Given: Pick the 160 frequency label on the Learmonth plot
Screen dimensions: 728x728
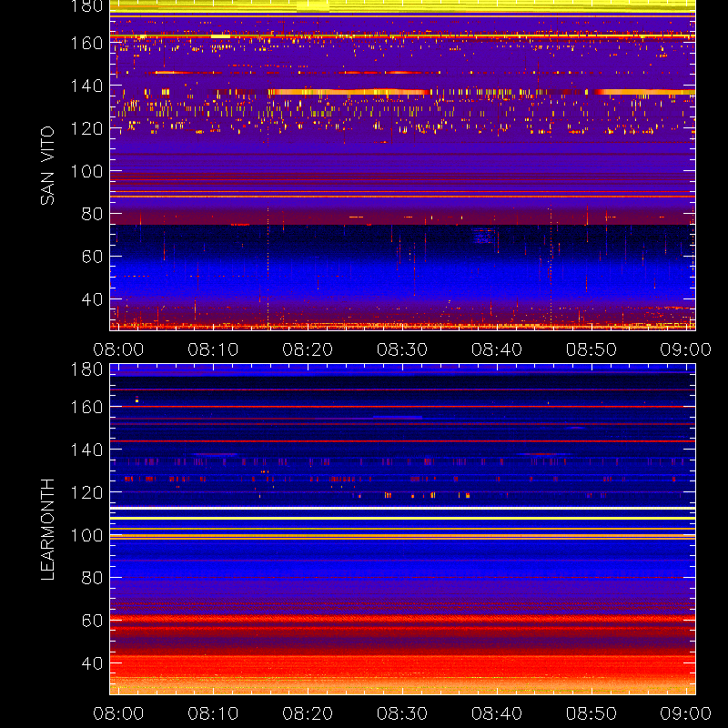Looking at the screenshot, I should (86, 407).
